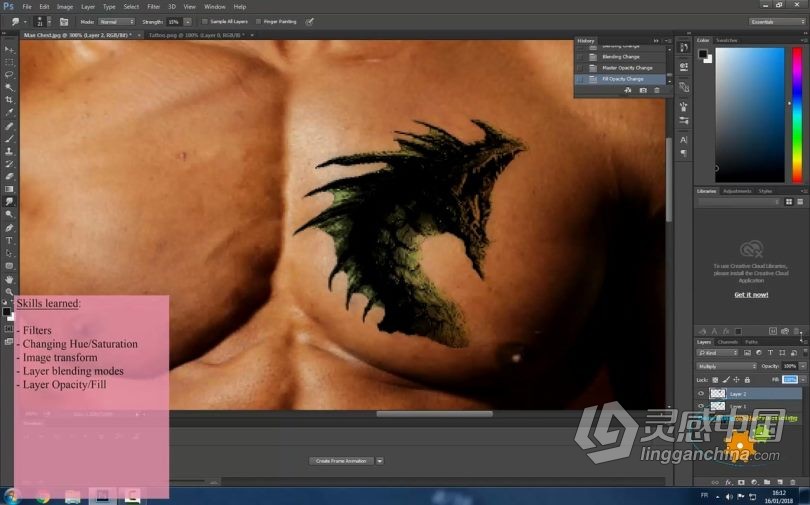The width and height of the screenshot is (810, 505).
Task: Select the Clone Stamp tool
Action: (x=9, y=151)
